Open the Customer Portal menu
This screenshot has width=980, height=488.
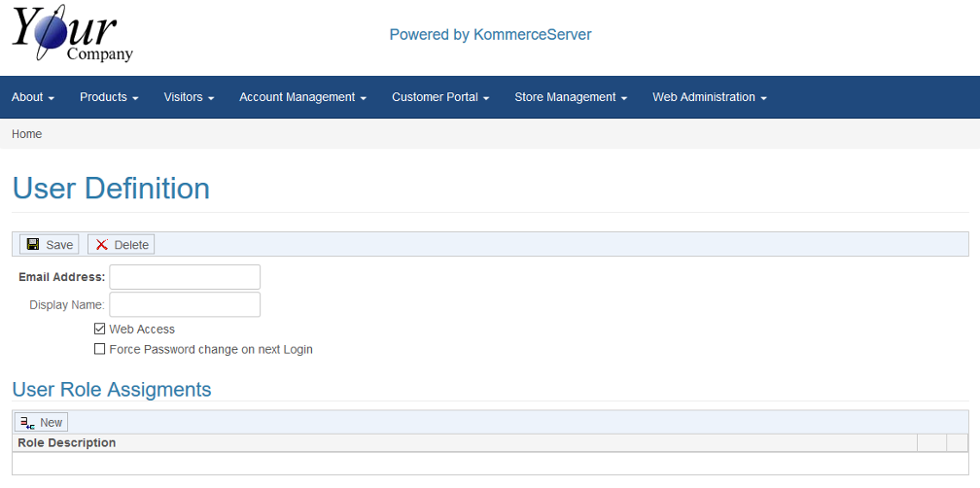click(440, 97)
